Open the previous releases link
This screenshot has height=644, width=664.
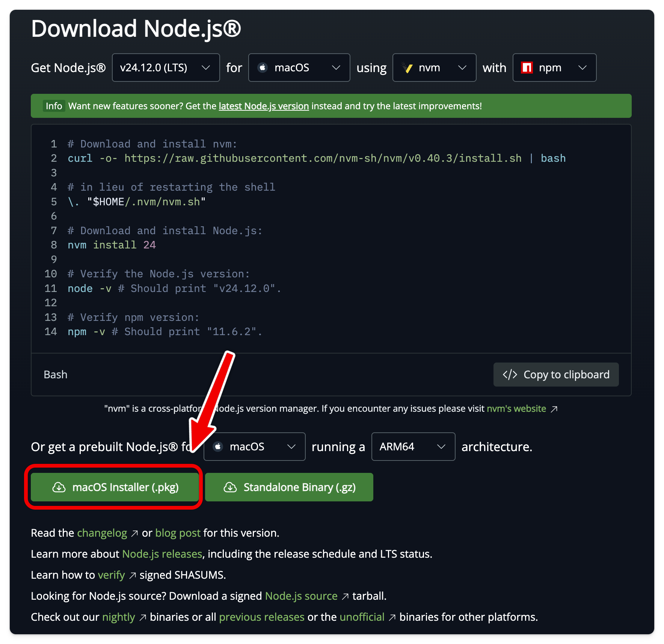(x=262, y=617)
